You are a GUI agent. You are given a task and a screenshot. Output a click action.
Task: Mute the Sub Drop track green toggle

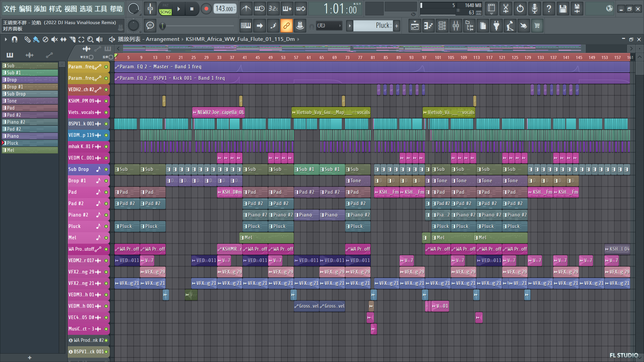tap(106, 169)
